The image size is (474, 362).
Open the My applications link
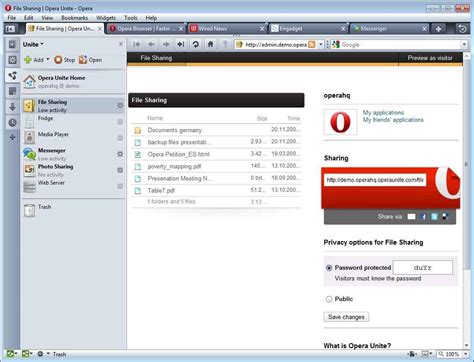pyautogui.click(x=383, y=113)
